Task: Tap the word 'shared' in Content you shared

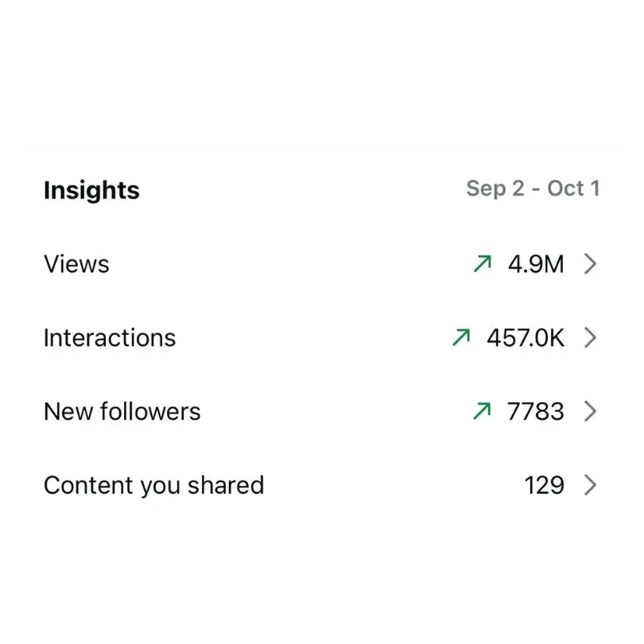Action: (226, 485)
